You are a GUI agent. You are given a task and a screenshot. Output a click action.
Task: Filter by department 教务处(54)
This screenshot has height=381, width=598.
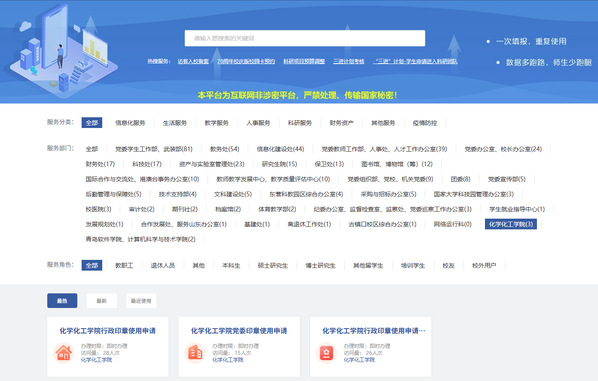(x=225, y=149)
